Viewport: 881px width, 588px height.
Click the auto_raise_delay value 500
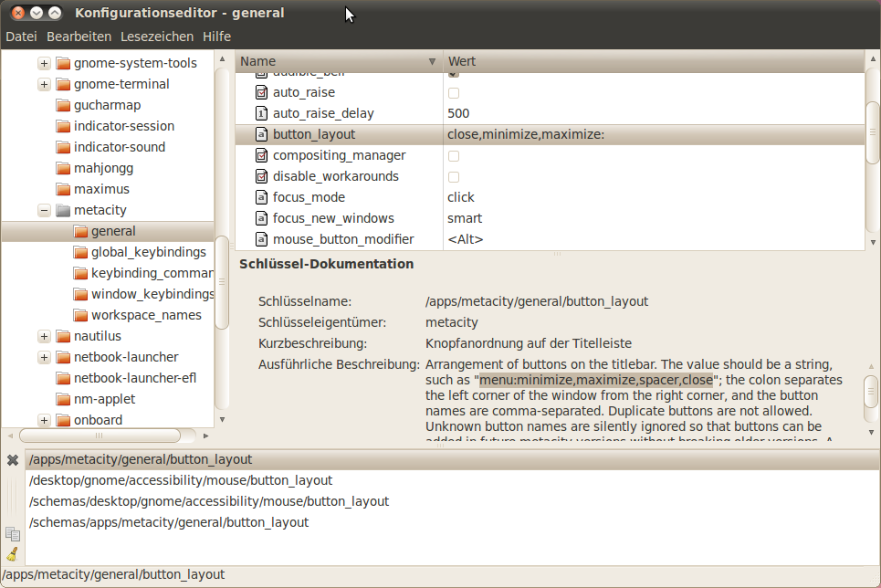pyautogui.click(x=458, y=113)
